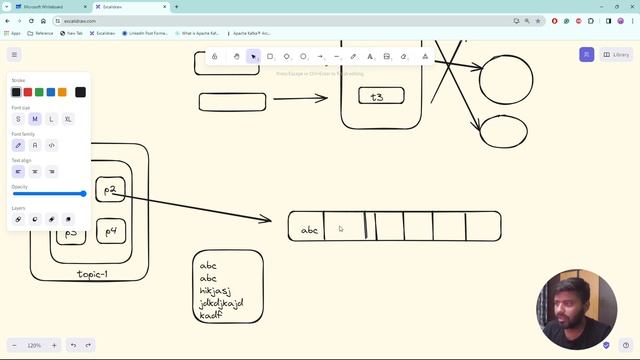Go to the browser home page
This screenshot has width=640, height=360.
(43, 21)
